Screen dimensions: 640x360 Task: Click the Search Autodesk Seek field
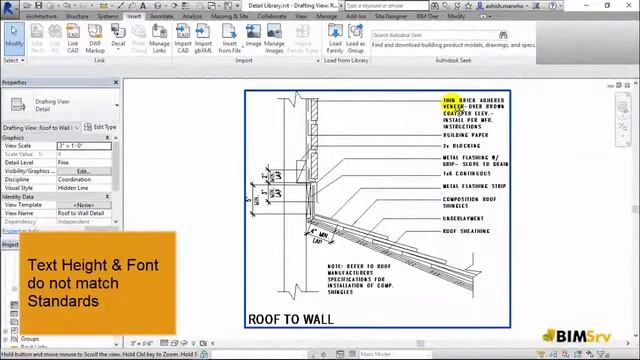click(x=435, y=35)
